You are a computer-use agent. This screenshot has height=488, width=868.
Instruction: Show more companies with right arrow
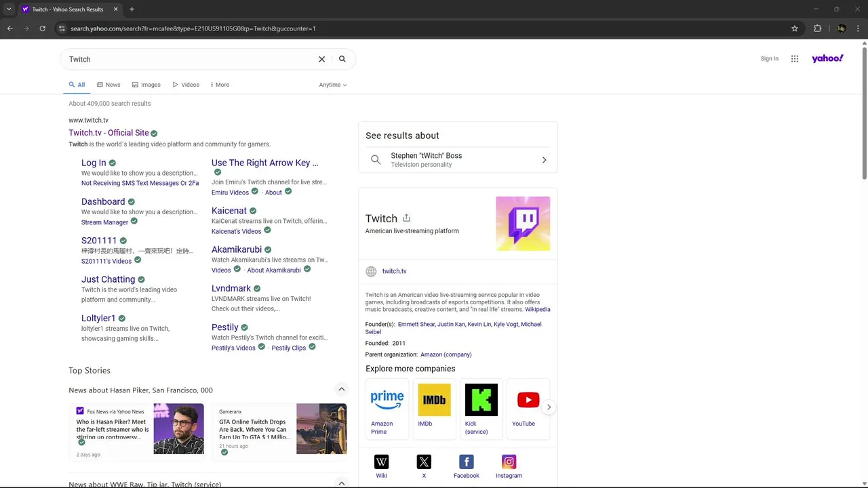(x=549, y=407)
